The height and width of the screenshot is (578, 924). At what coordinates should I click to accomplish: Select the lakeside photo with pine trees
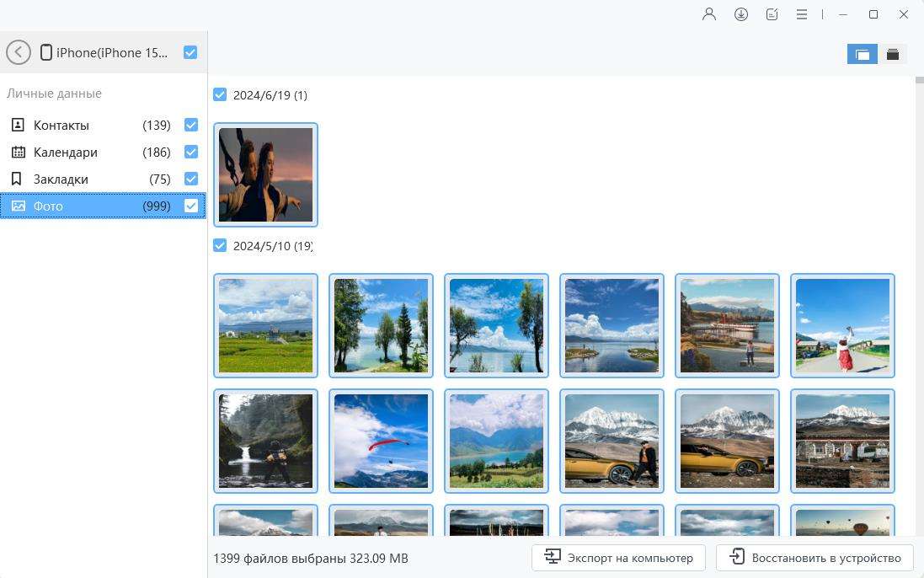point(382,325)
